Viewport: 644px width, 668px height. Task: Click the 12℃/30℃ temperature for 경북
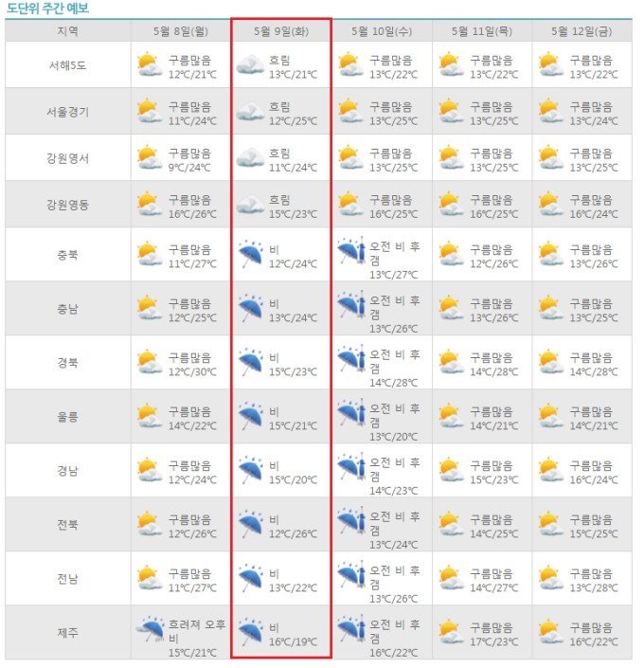[192, 372]
